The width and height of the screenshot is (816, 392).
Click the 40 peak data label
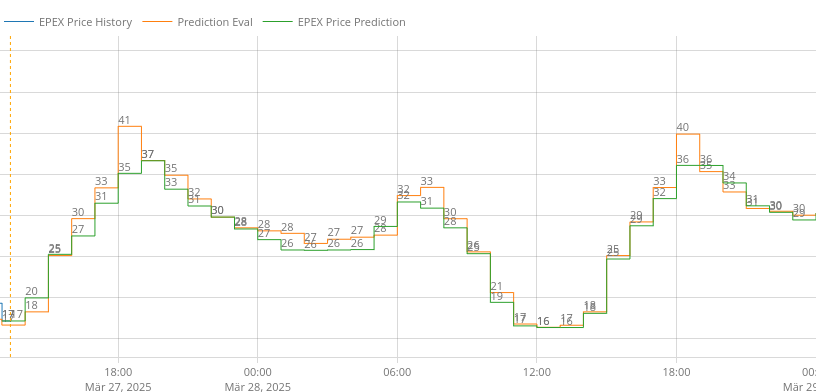(x=682, y=128)
